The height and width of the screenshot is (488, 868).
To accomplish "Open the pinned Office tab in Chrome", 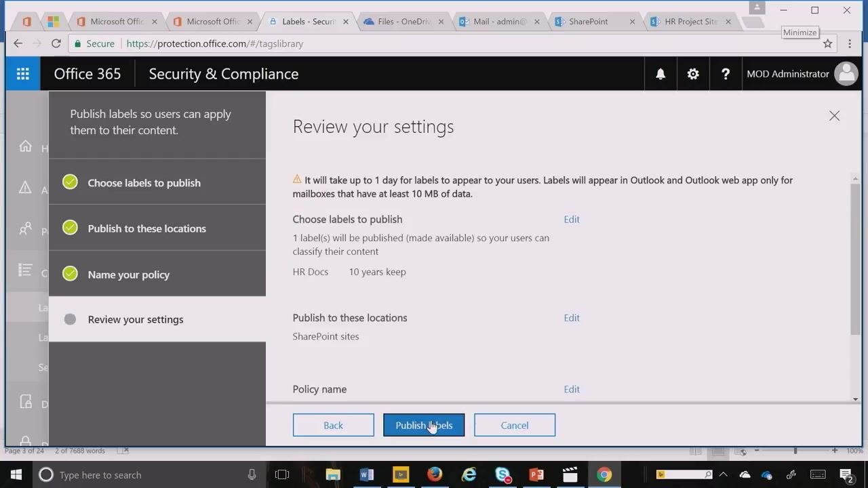I will pyautogui.click(x=27, y=22).
